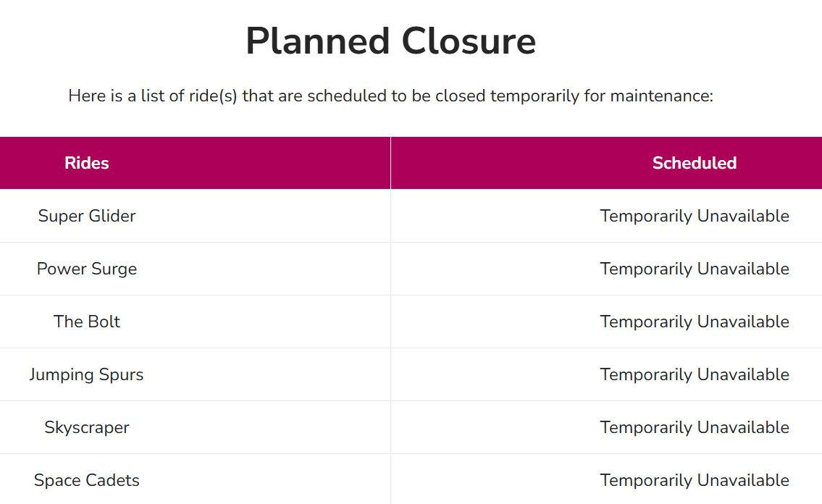Click Space Cadets' Temporarily Unavailable status
Viewport: 822px width, 504px height.
click(x=695, y=480)
